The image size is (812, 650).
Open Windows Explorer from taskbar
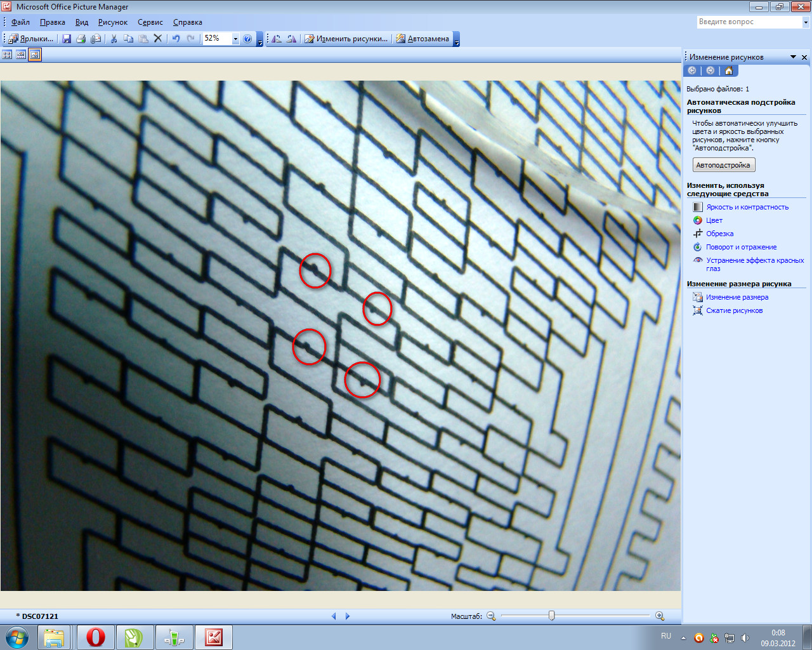click(55, 637)
